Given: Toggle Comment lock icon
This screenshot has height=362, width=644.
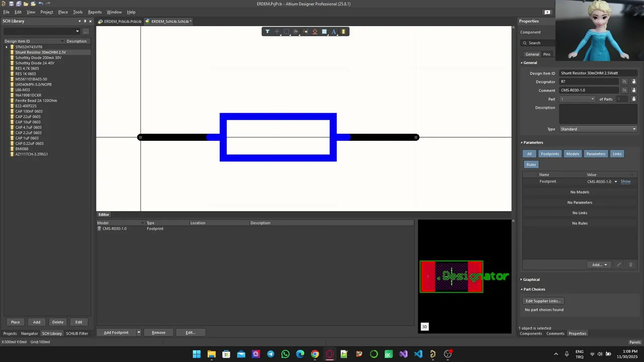Looking at the screenshot, I should (633, 90).
